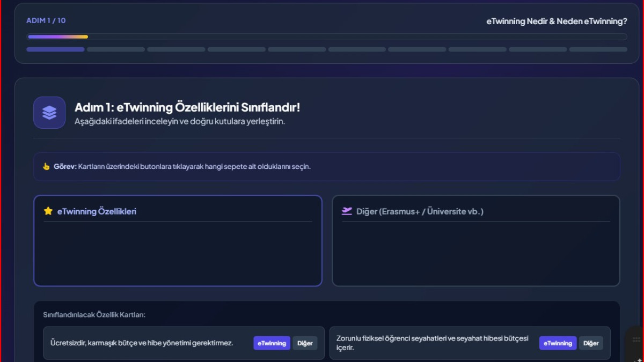Click the pointing hand emoji before Görev
Viewport: 644px width, 362px height.
(46, 166)
